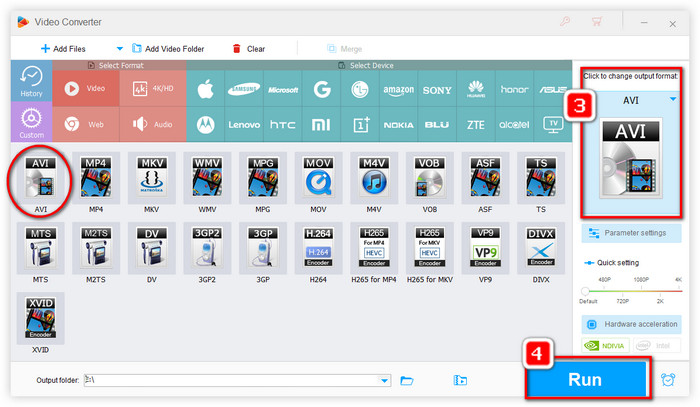This screenshot has height=407, width=700.
Task: Select the AVI format icon in the grid
Action: pyautogui.click(x=40, y=178)
